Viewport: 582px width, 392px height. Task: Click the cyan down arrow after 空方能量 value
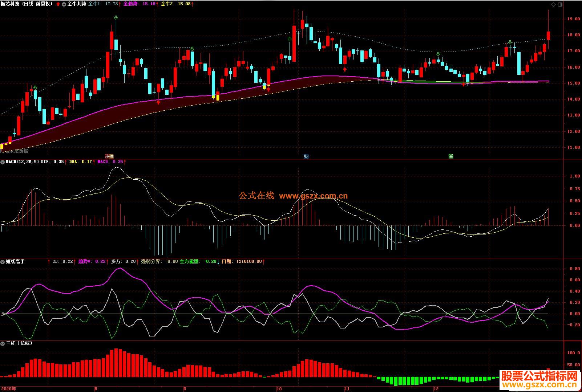tap(218, 261)
